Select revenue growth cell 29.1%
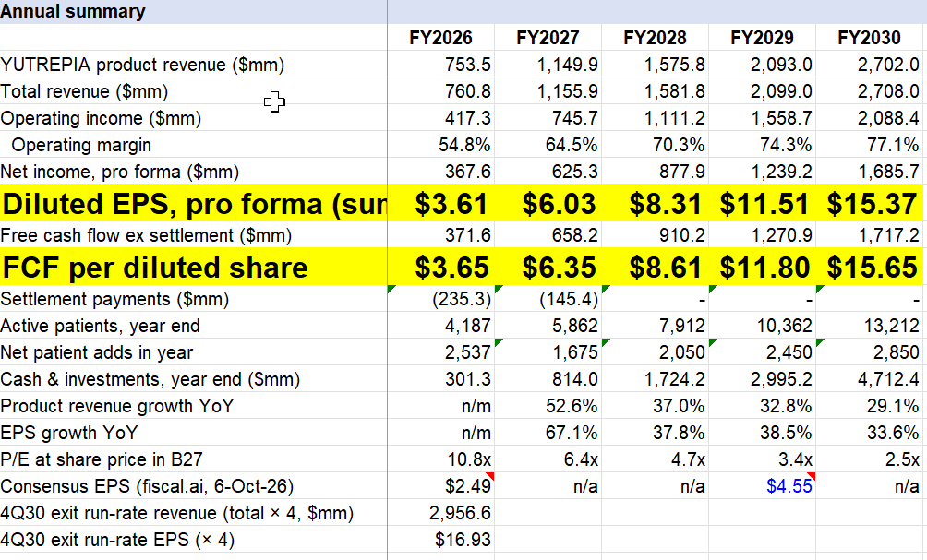This screenshot has width=927, height=560. [869, 406]
